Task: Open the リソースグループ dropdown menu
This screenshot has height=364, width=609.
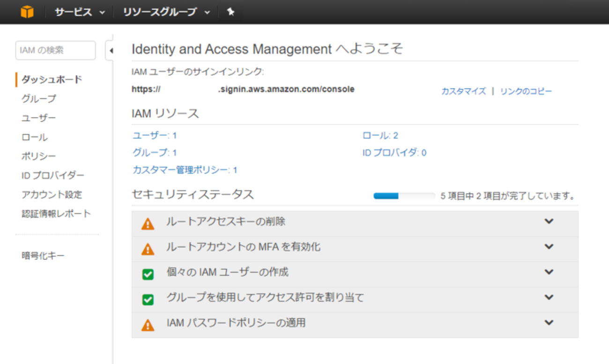Action: coord(166,12)
